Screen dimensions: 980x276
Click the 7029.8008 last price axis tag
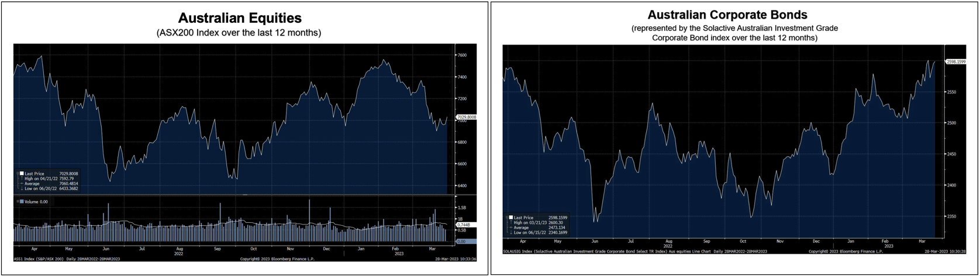coord(466,118)
